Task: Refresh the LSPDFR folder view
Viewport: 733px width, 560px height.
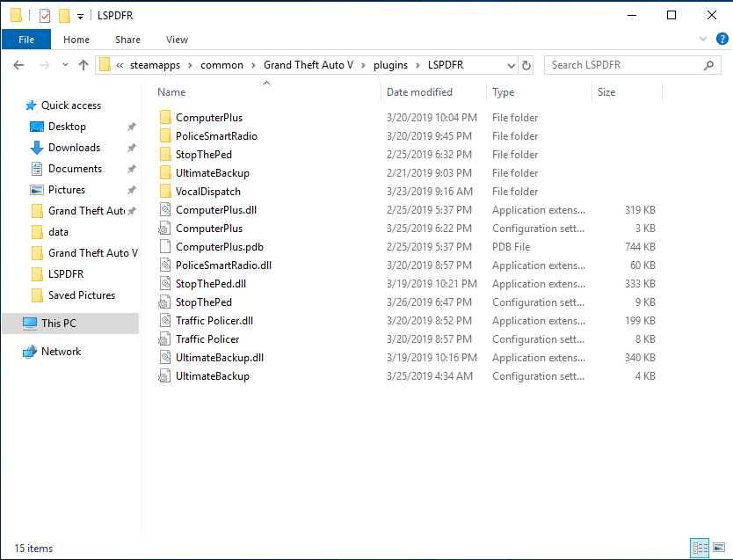Action: point(526,65)
